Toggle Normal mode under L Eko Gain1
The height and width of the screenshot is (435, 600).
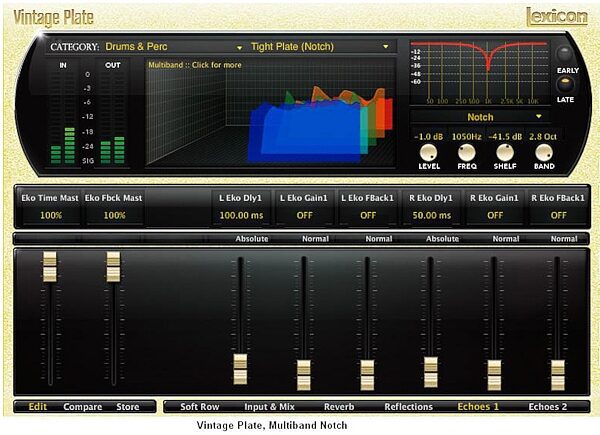click(x=315, y=239)
